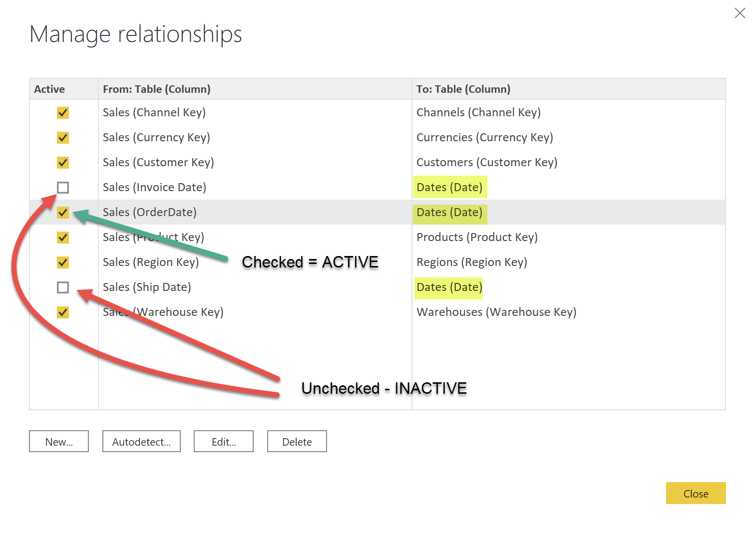
Task: Click Currencies (Currency Key) cell
Action: [x=485, y=138]
